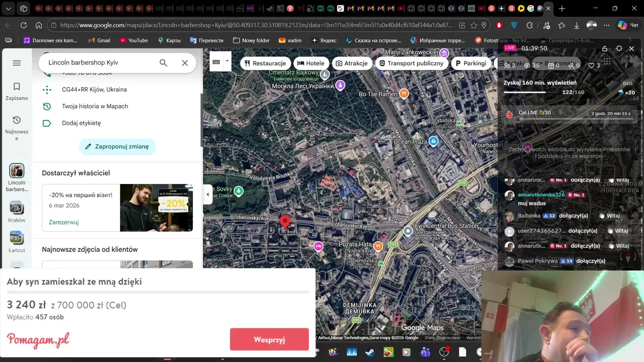The width and height of the screenshot is (644, 362).
Task: Go back in browser
Action: (9, 25)
